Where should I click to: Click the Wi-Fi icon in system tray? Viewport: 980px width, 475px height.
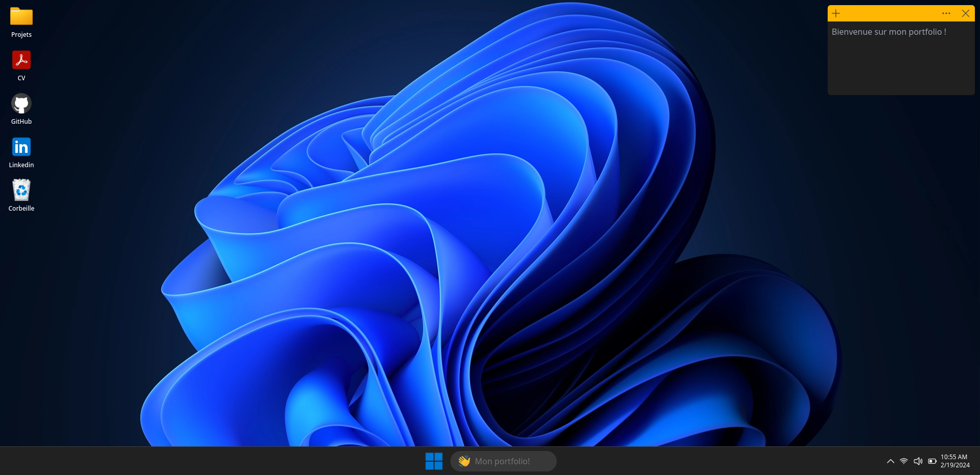[904, 461]
